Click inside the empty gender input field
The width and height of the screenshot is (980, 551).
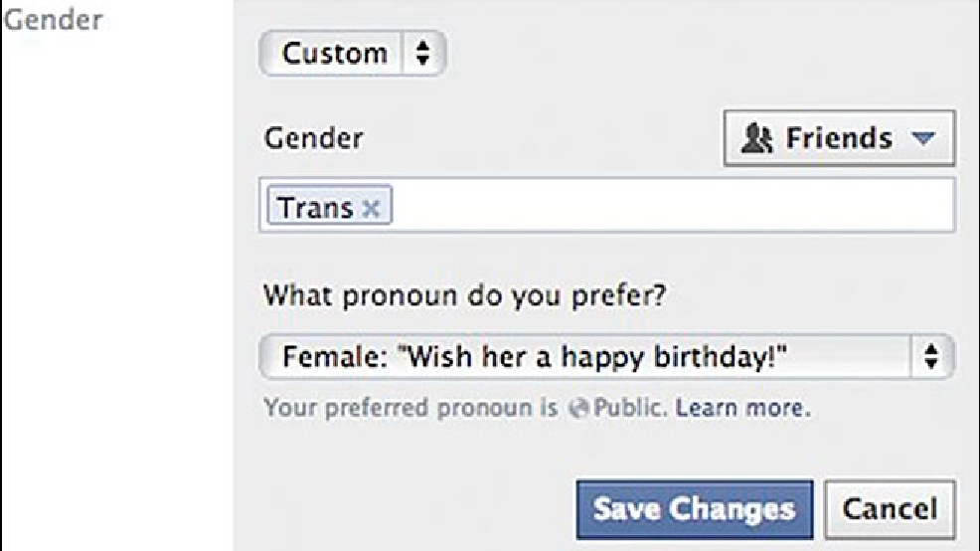tap(672, 205)
